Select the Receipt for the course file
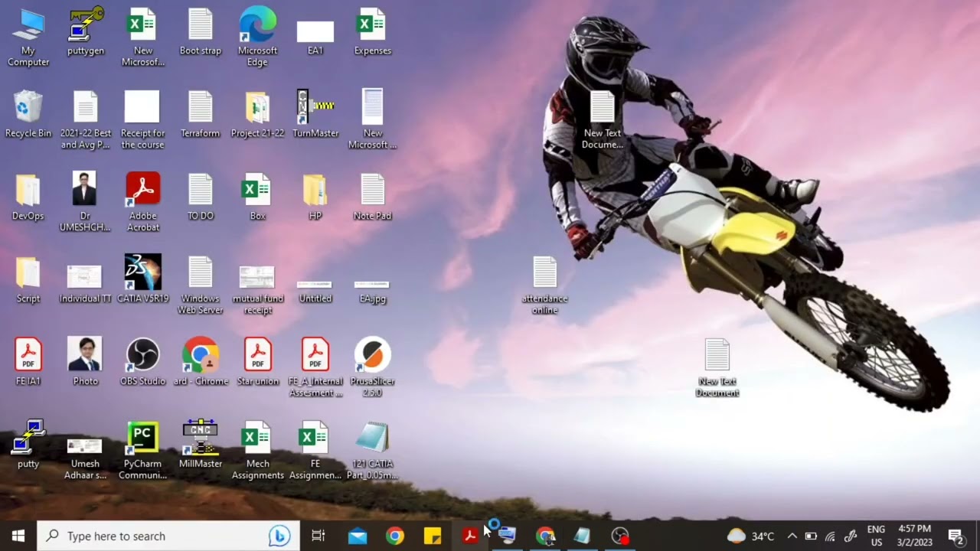This screenshot has height=551, width=980. [143, 119]
